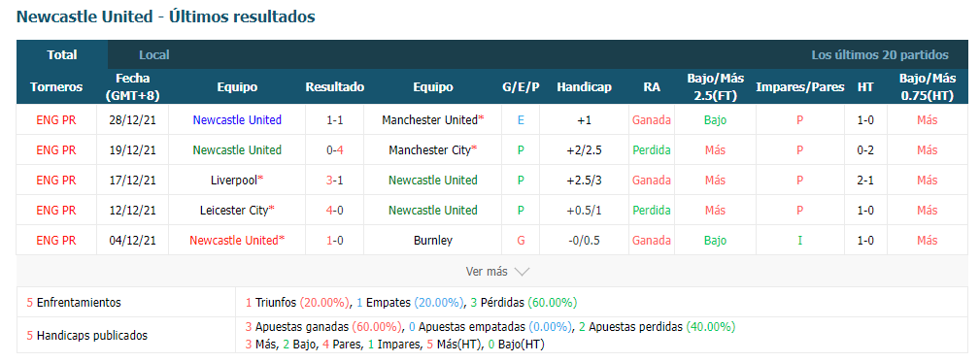The height and width of the screenshot is (362, 980).
Task: Open Burnley team link
Action: [432, 241]
